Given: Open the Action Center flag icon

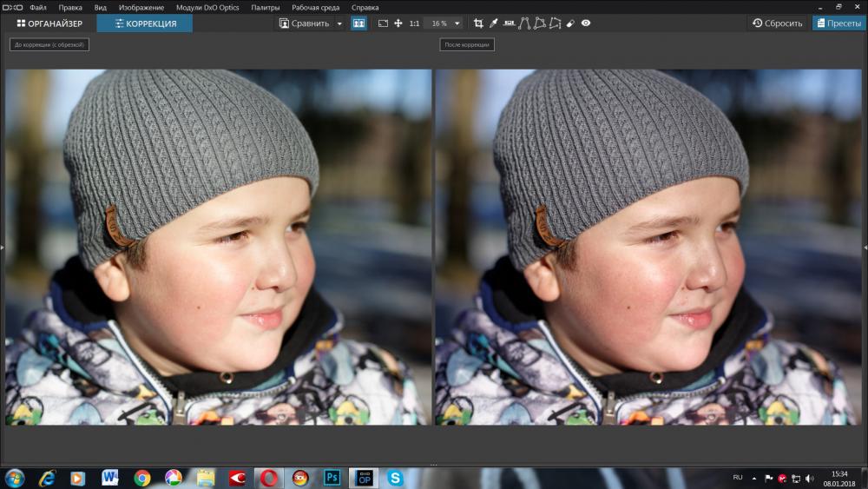Looking at the screenshot, I should [x=768, y=479].
